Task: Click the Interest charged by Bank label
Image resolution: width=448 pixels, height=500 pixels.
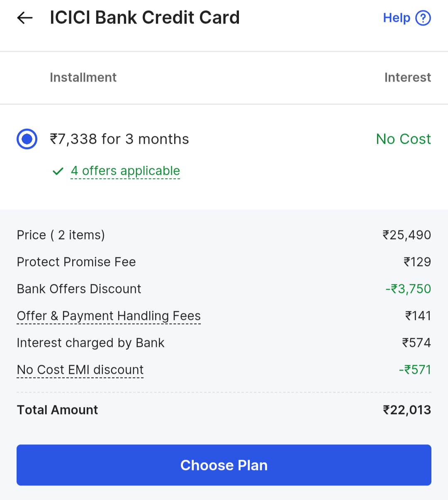Action: coord(90,343)
